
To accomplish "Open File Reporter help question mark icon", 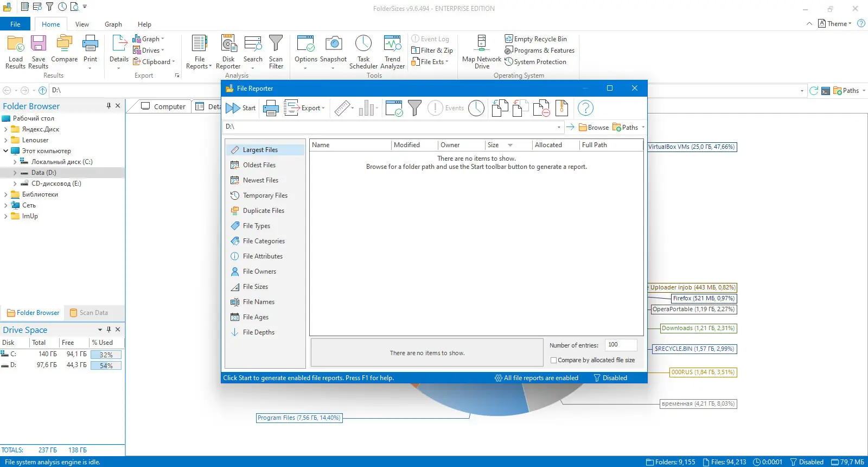I will pos(585,108).
